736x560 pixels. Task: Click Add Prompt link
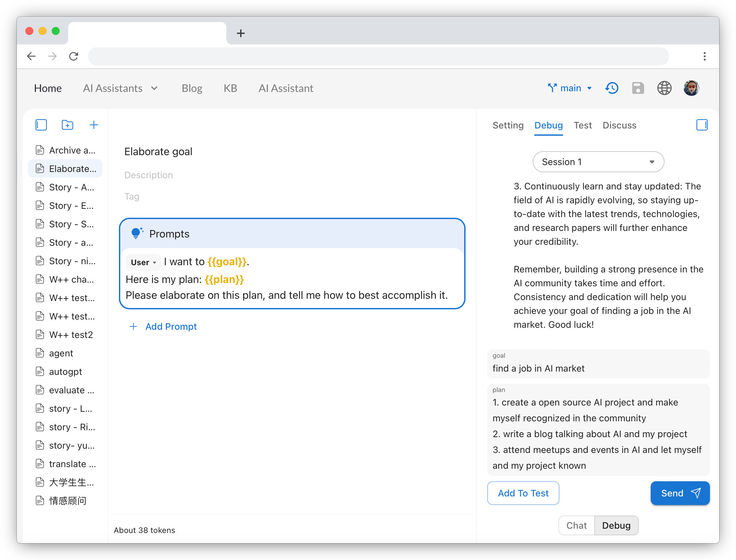tap(171, 326)
